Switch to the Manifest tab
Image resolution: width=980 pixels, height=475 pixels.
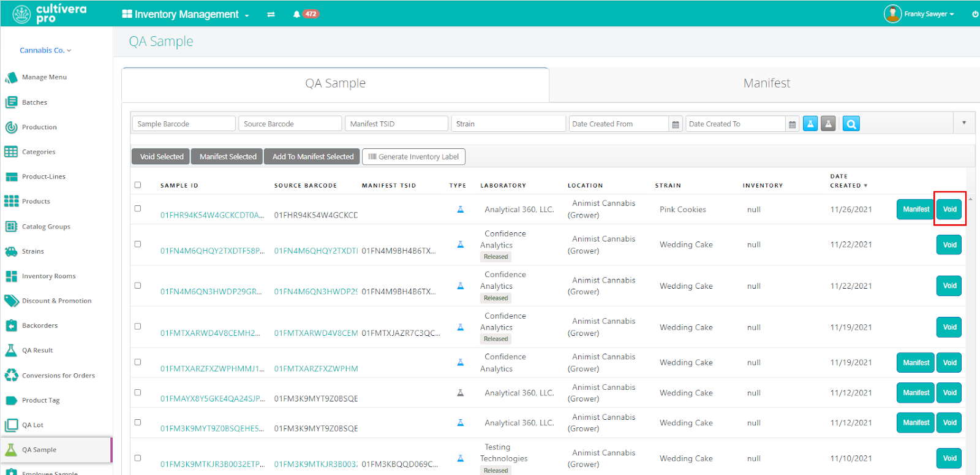[766, 83]
